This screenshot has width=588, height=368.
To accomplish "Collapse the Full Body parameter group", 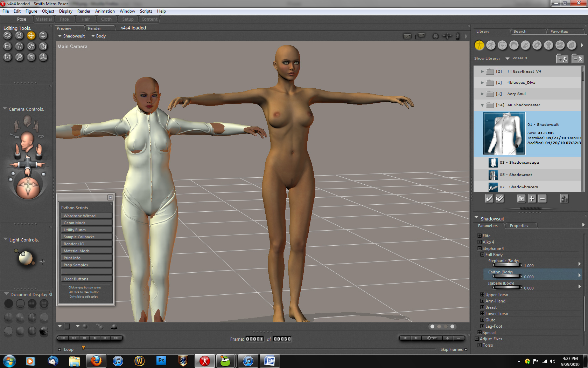I will pyautogui.click(x=482, y=255).
